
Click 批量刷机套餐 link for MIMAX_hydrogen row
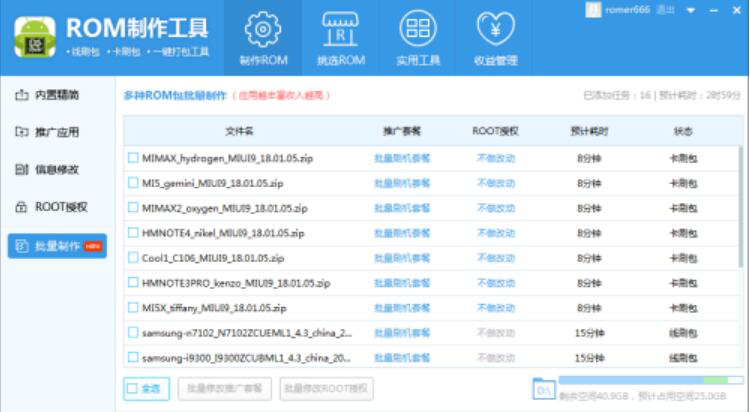[402, 158]
